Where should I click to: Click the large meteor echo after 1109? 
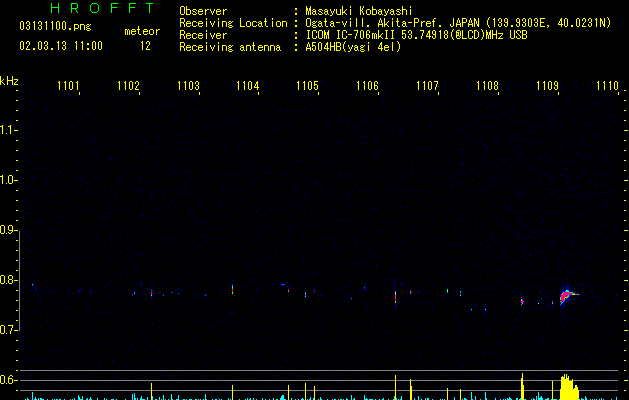pos(567,295)
